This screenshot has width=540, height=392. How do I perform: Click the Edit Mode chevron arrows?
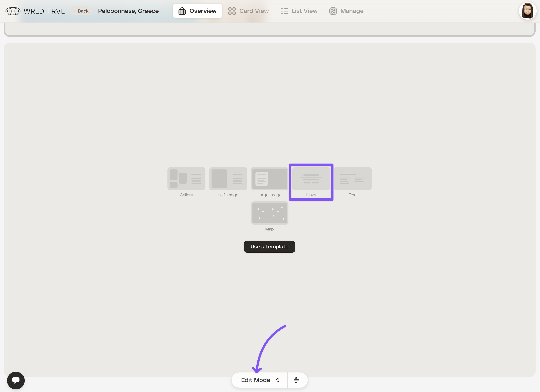278,380
